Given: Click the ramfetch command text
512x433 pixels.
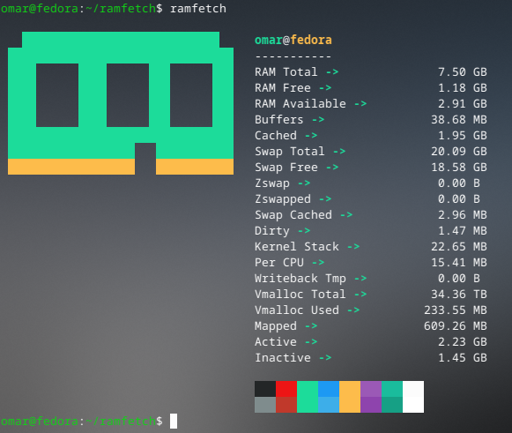Looking at the screenshot, I should point(198,8).
